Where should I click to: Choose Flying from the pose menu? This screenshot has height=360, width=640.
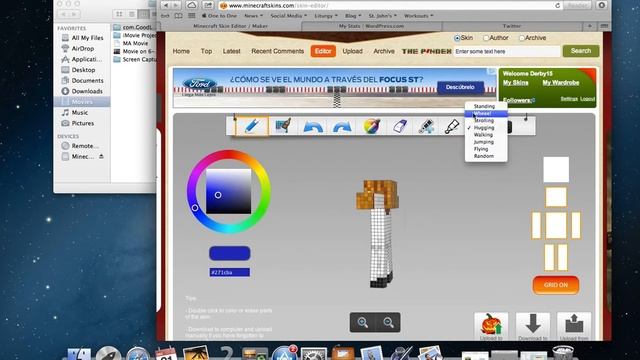point(486,149)
